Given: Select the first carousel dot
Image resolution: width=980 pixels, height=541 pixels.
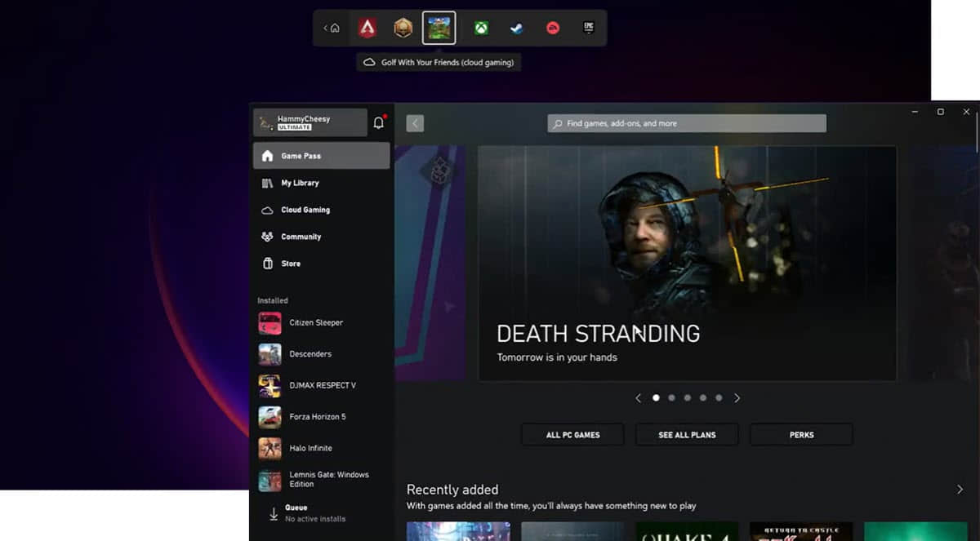Looking at the screenshot, I should [656, 398].
